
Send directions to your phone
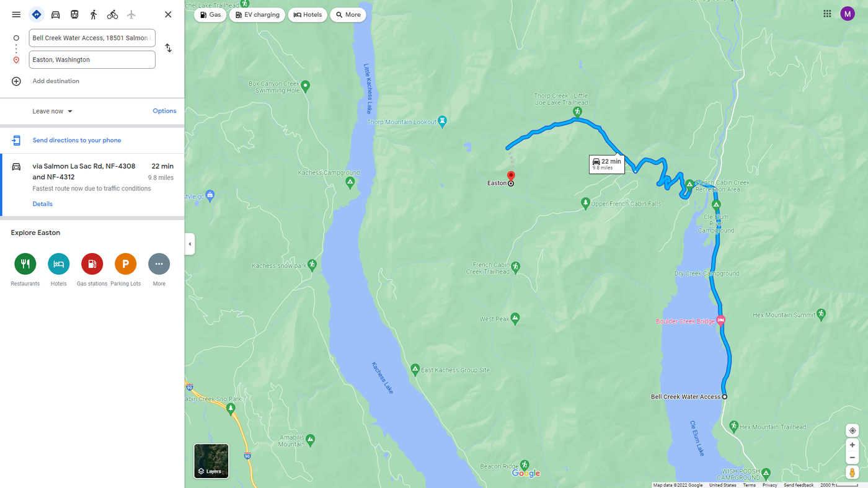pyautogui.click(x=77, y=140)
